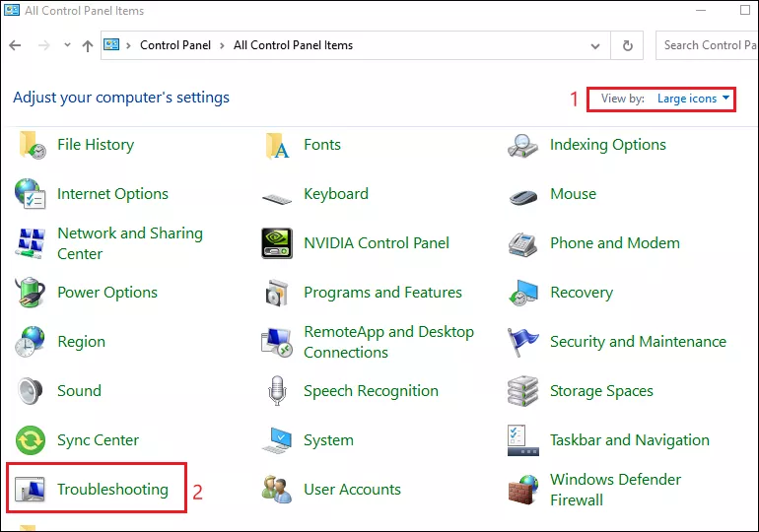Open the Troubleshooting text link
Screen dimensions: 759x532
(112, 490)
